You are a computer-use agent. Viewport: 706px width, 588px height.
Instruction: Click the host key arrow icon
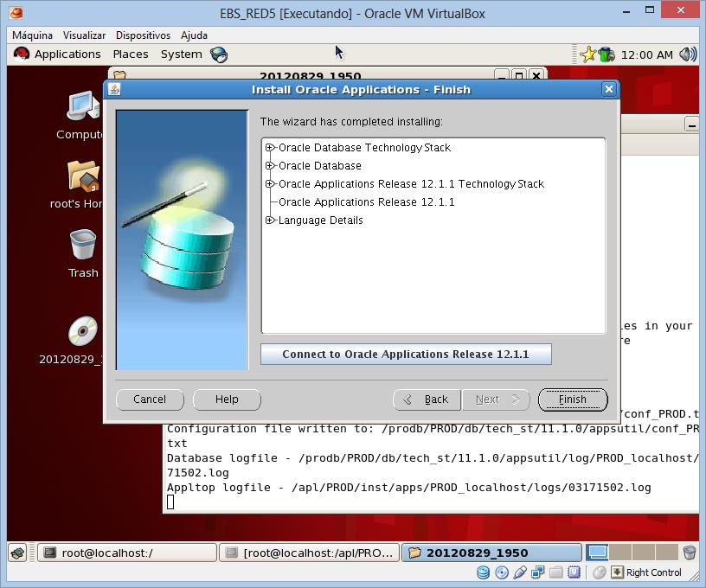tap(617, 572)
